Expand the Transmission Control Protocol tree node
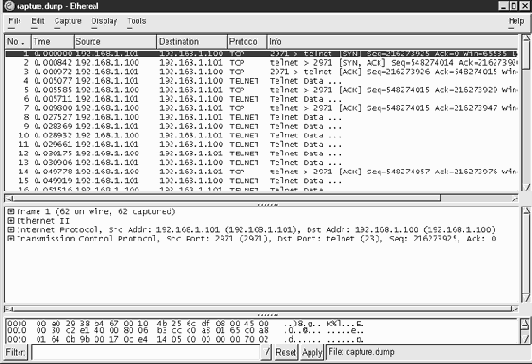 pyautogui.click(x=11, y=238)
